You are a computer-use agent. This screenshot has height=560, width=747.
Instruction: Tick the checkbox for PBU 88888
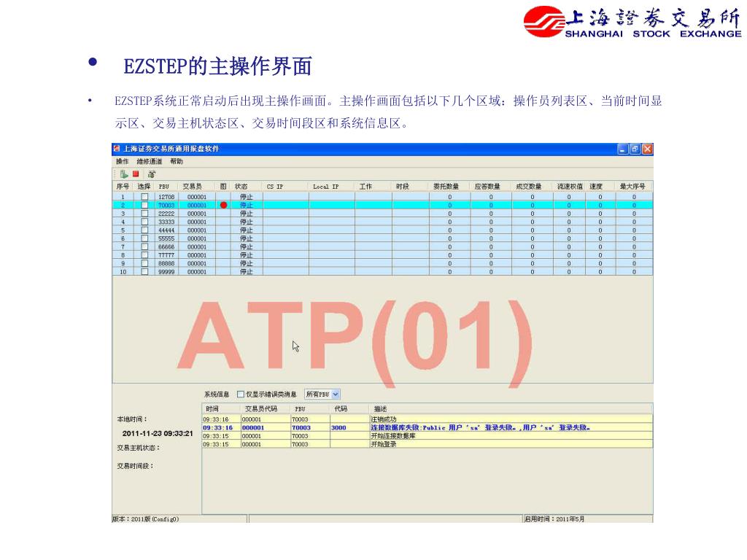[145, 263]
